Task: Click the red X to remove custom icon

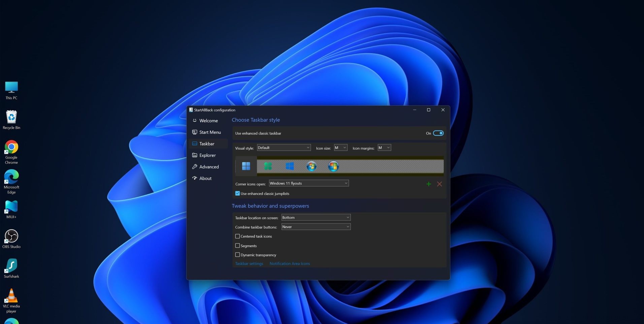Action: [x=439, y=184]
